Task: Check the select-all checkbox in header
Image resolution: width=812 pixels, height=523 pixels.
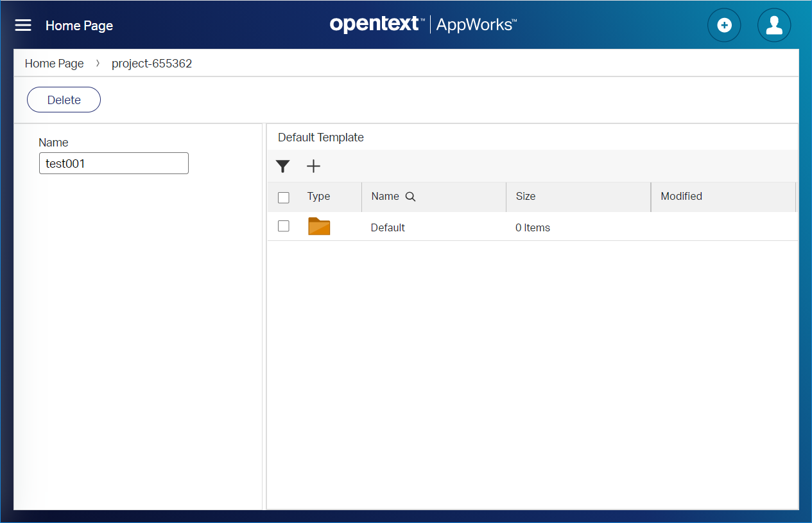Action: tap(284, 197)
